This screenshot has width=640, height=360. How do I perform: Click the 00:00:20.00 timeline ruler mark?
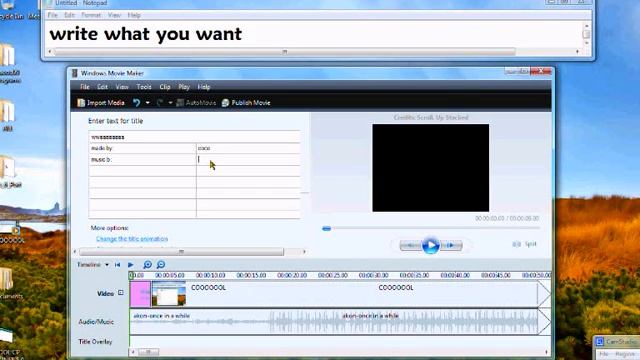tap(292, 276)
